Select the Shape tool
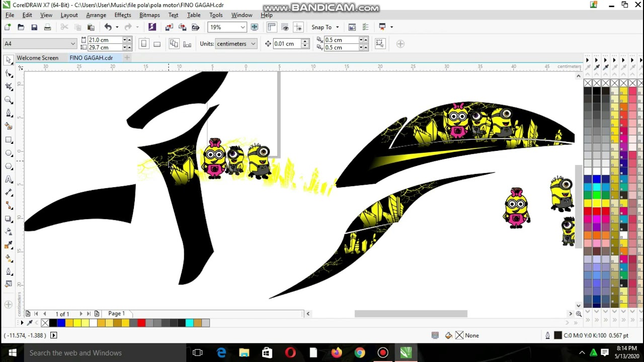This screenshot has height=362, width=644. [9, 73]
